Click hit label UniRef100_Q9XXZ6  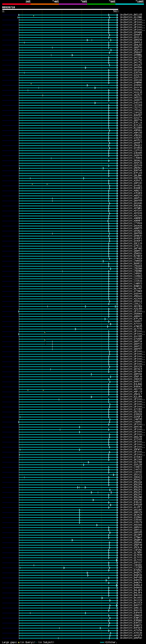tap(131, 366)
